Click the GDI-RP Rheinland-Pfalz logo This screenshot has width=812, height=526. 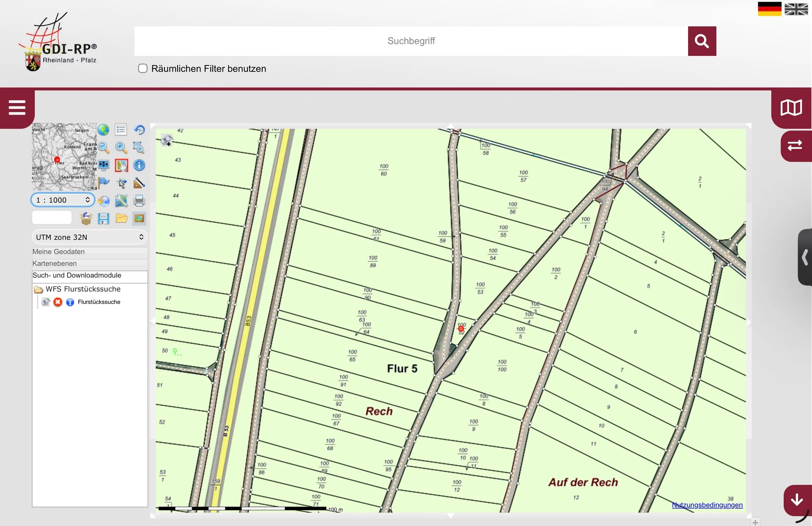click(x=58, y=42)
